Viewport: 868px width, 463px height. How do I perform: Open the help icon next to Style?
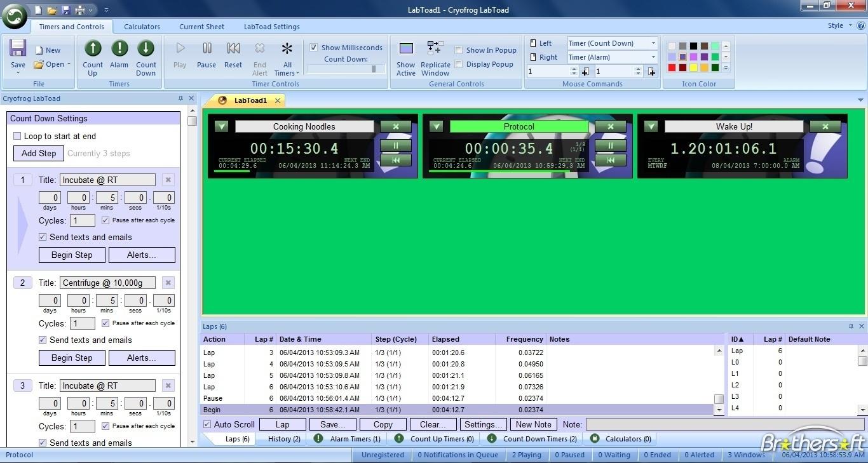click(x=861, y=26)
